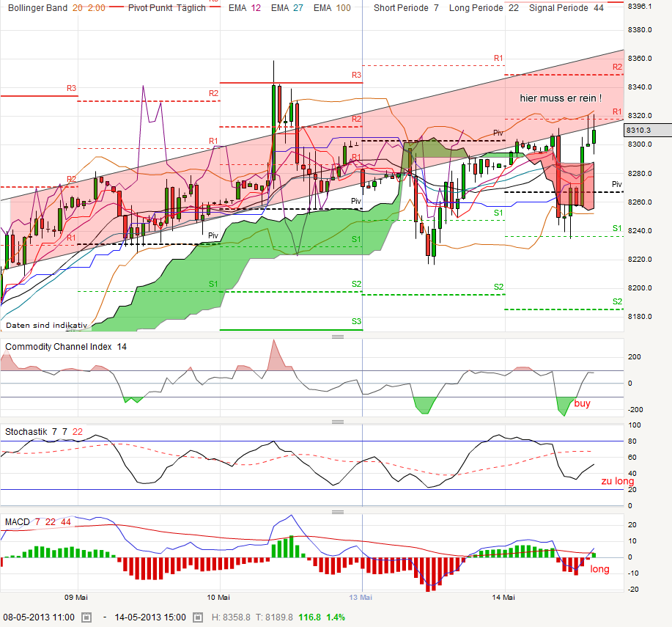Grab the splitter handle above the Stochastik panel
The image size is (672, 627).
pos(338,422)
